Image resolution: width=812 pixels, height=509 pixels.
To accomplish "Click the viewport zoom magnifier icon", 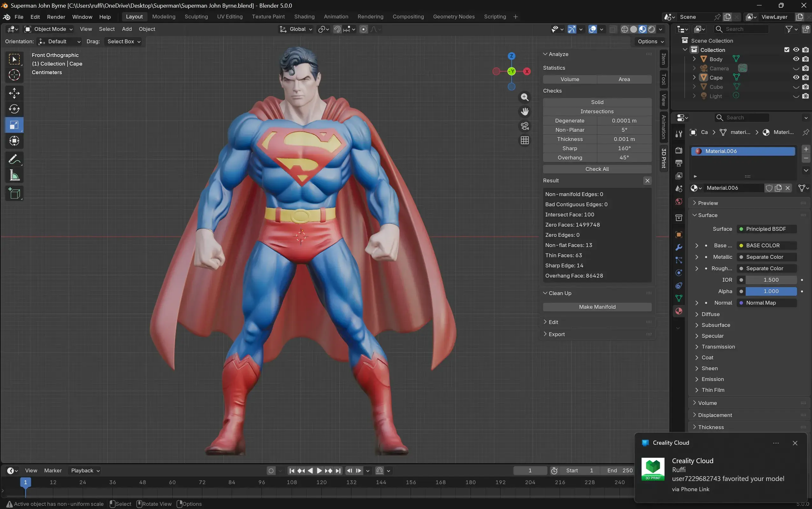I will point(524,97).
